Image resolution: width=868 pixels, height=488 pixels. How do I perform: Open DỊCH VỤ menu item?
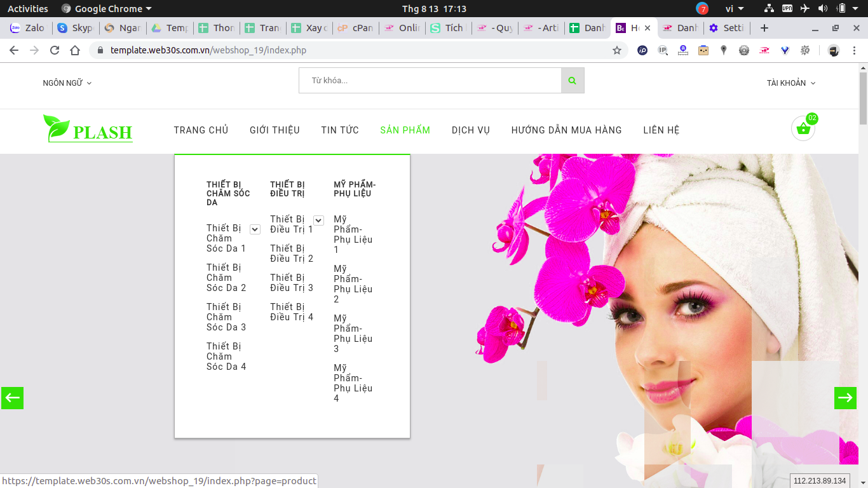(x=471, y=130)
